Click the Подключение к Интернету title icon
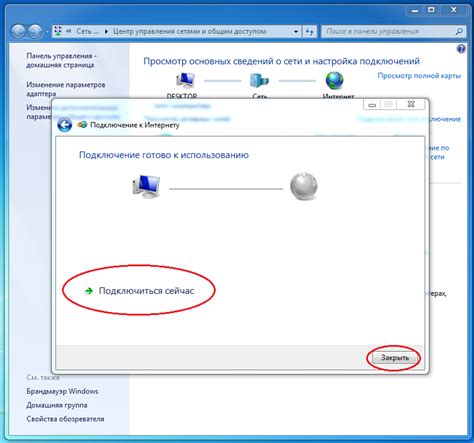 click(x=82, y=125)
